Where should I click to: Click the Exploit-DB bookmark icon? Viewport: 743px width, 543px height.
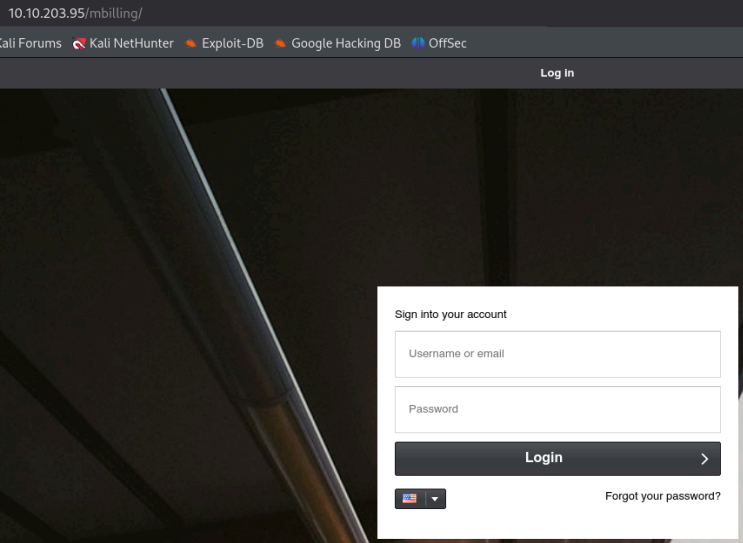[x=190, y=44]
